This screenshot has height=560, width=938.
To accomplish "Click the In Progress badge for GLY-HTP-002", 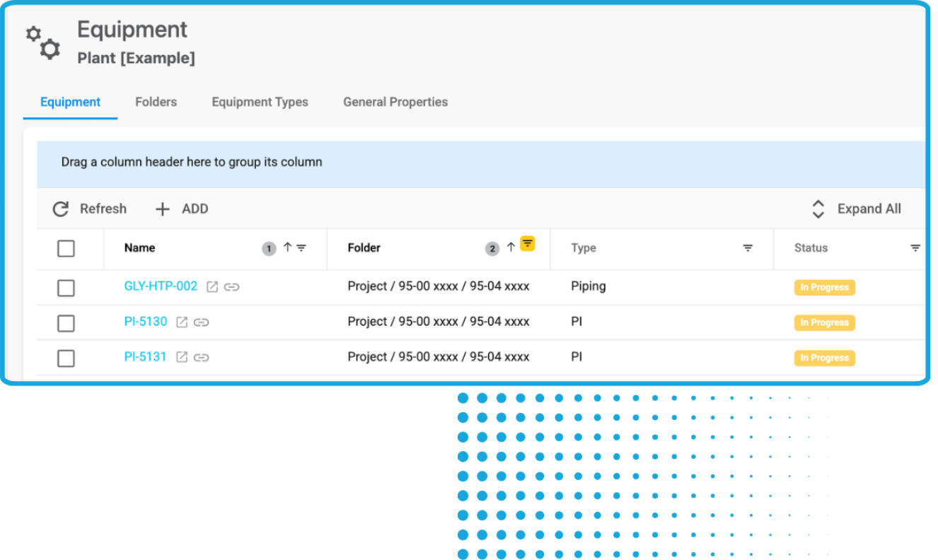I will 824,288.
